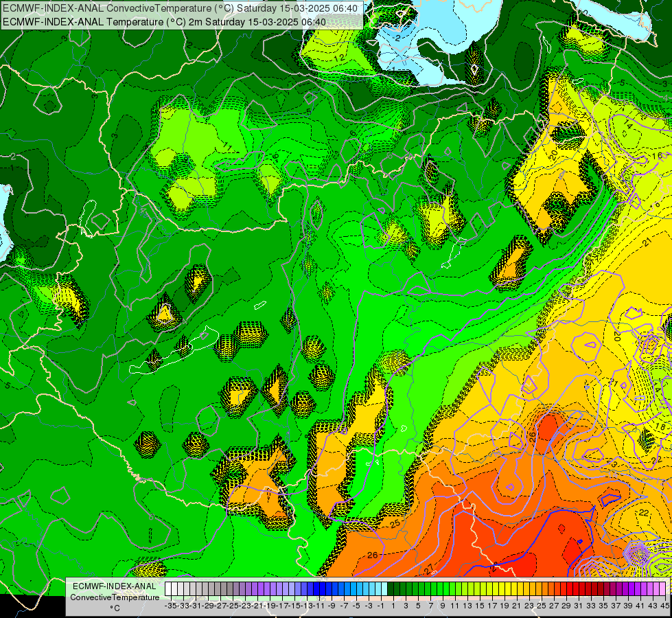Click the -35 legend scale value
This screenshot has width=672, height=618.
click(x=171, y=606)
